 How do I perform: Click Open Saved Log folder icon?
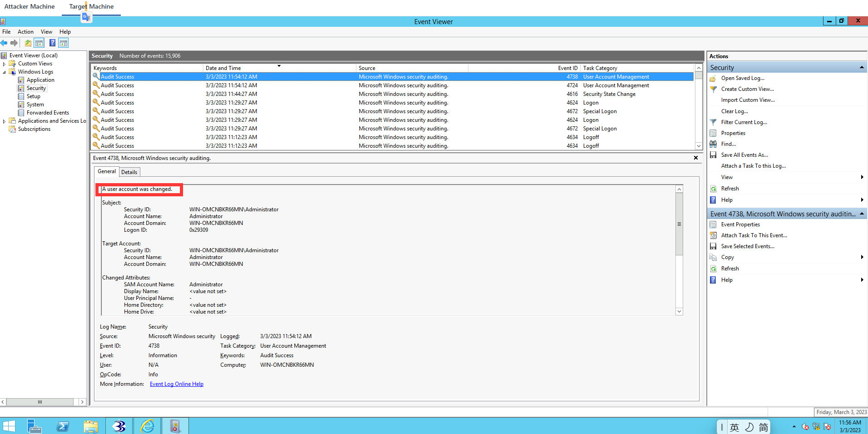713,78
